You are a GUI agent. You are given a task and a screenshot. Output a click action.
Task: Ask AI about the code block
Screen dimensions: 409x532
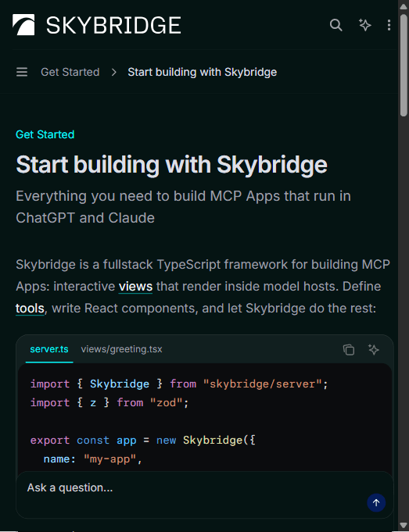click(x=374, y=349)
